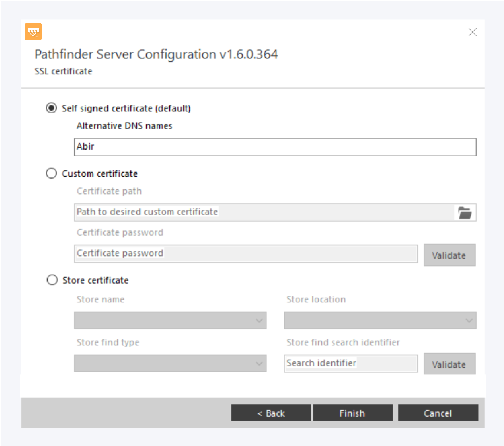Click the Certificate path text field

[x=264, y=212]
